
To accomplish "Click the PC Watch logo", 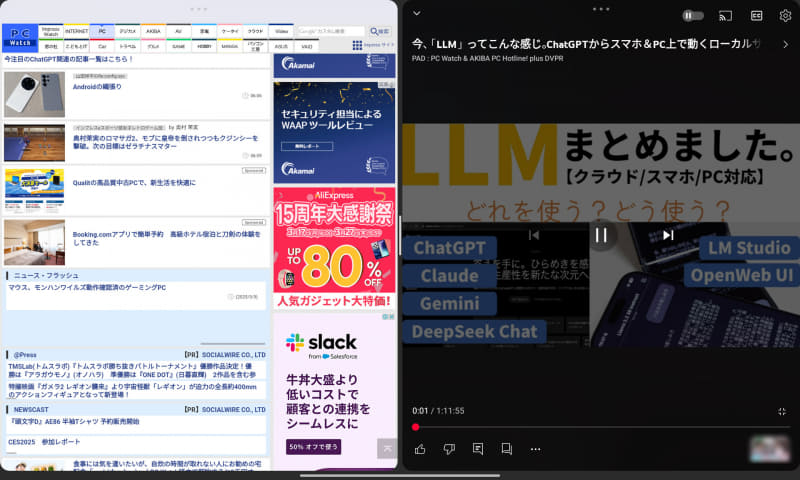I will click(20, 38).
